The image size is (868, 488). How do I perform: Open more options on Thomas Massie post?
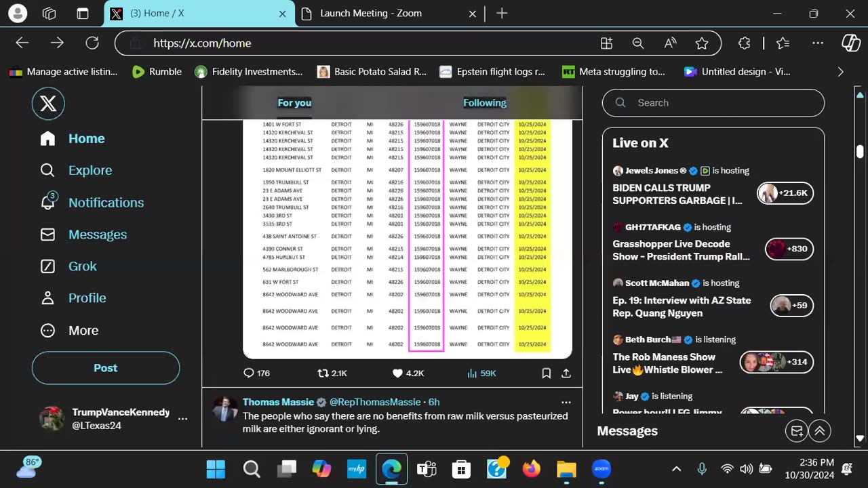566,402
